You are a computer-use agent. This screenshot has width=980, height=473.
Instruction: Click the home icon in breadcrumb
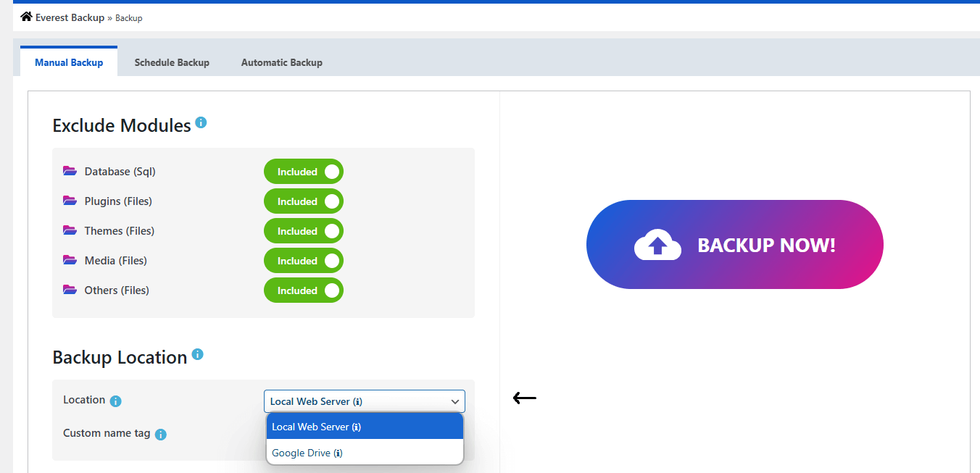[26, 17]
